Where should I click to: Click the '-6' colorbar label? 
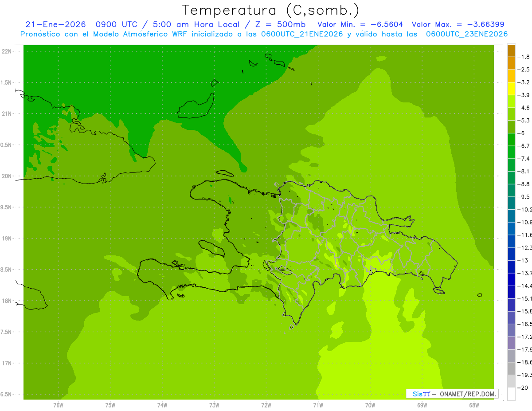[521, 133]
